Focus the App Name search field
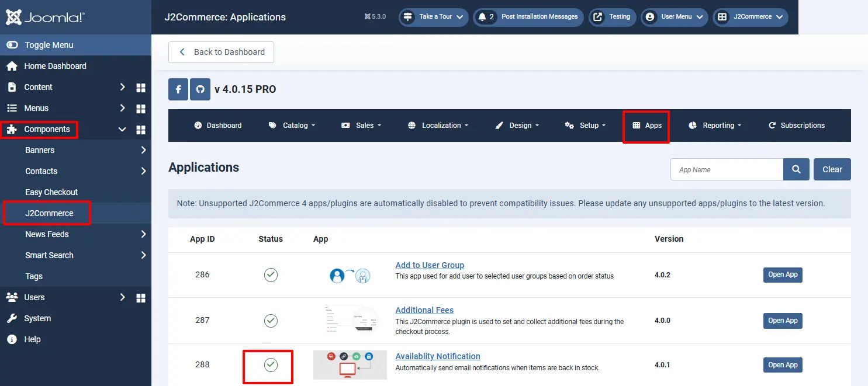This screenshot has height=386, width=868. point(727,169)
